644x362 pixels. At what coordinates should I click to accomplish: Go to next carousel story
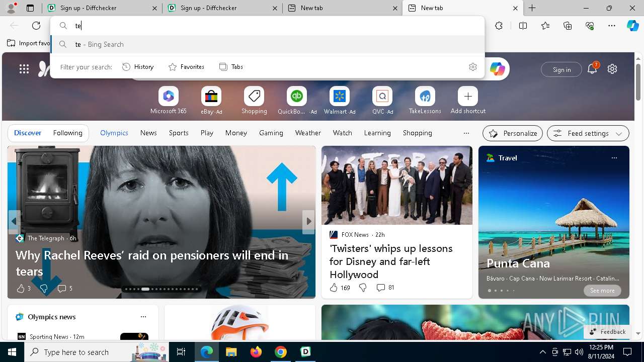click(x=308, y=221)
